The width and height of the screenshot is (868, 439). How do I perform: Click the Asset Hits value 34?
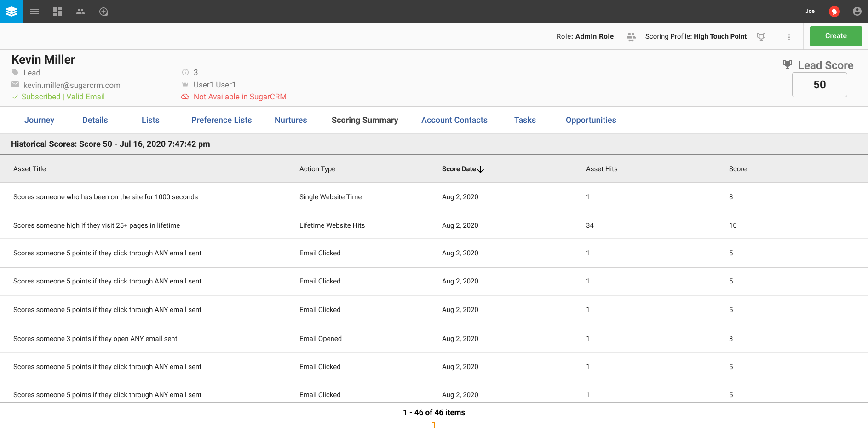[x=590, y=225]
